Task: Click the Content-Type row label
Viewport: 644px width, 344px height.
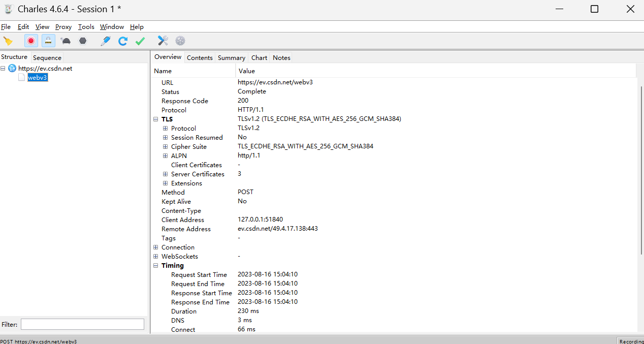Action: tap(181, 211)
